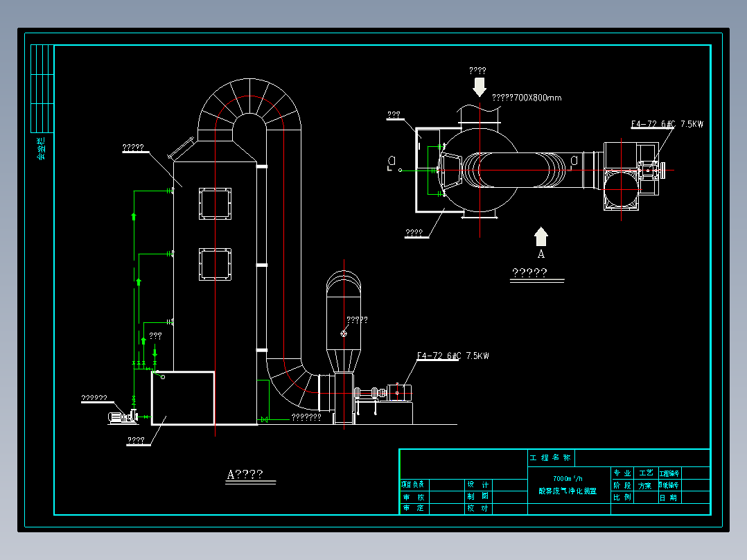747x560 pixels.
Task: Click the '日期' cell
Action: coord(669,498)
